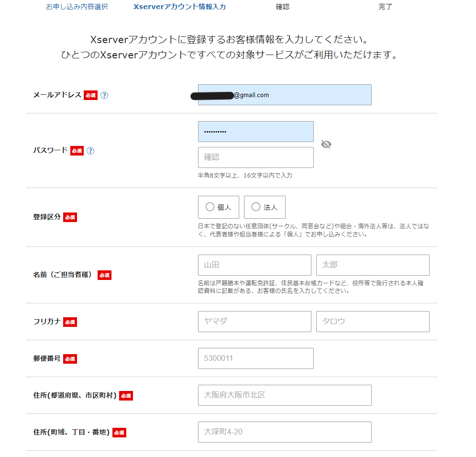Click the フリガナ label text
Screen dimensions: 476x457
[47, 322]
